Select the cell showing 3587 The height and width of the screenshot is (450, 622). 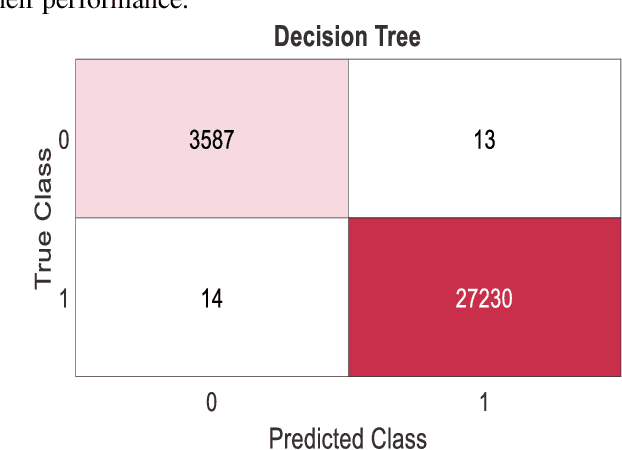click(212, 139)
